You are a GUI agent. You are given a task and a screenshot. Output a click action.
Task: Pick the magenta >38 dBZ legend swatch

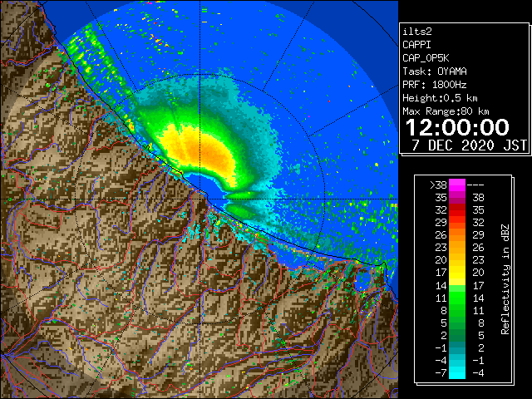tap(457, 185)
